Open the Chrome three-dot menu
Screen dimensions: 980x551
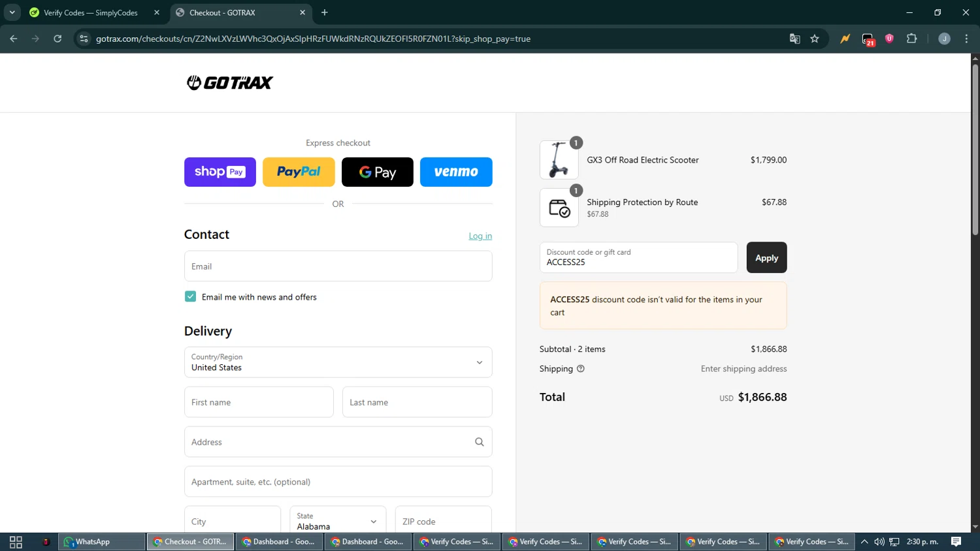point(967,39)
